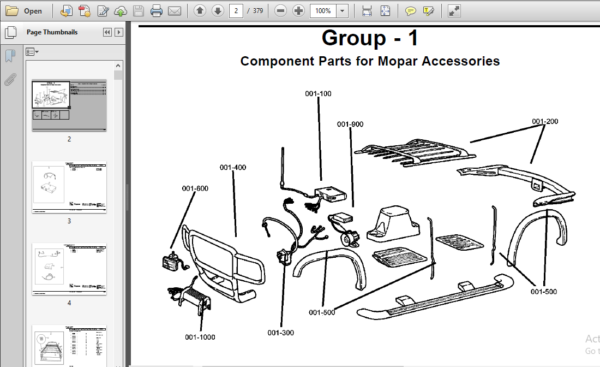Show the Attachments paperclip panel
Image resolution: width=600 pixels, height=367 pixels.
coord(10,80)
